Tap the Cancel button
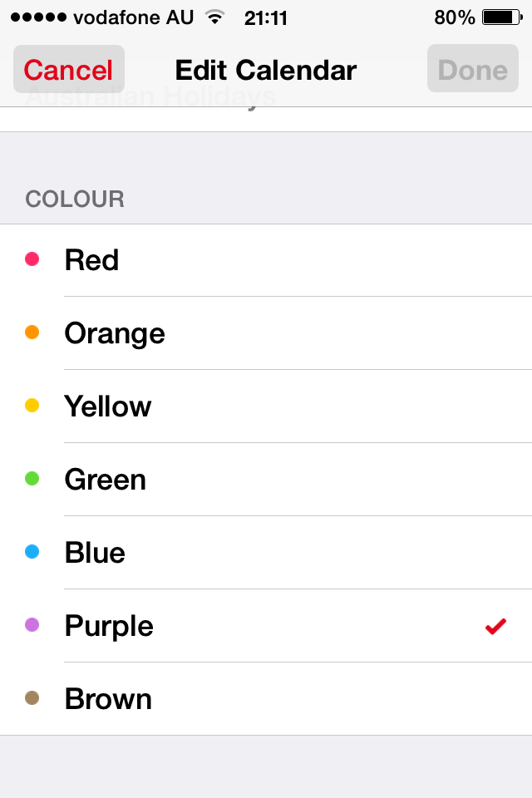Viewport: 532px width, 798px height. point(68,70)
